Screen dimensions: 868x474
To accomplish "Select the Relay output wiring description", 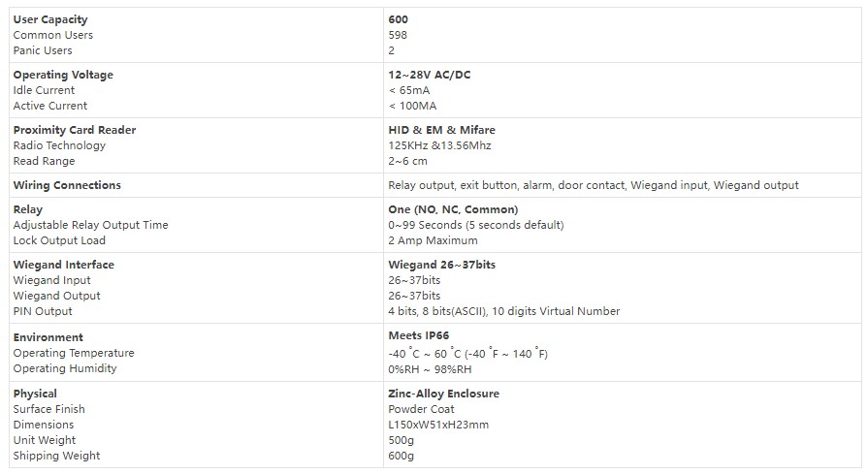I will (x=594, y=185).
